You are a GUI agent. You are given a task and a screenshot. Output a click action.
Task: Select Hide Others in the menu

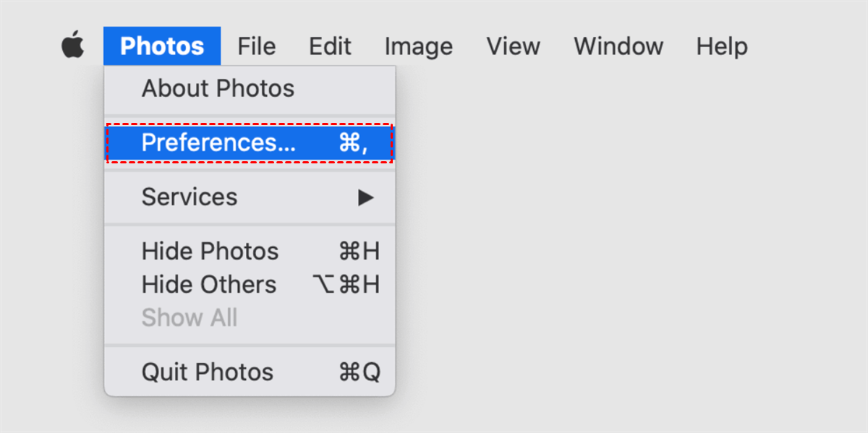click(209, 285)
